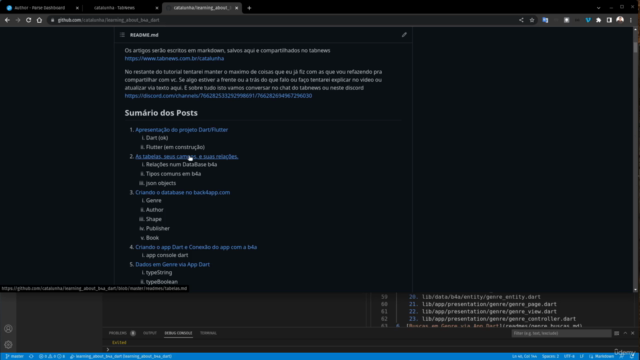This screenshot has height=360, width=640.
Task: Open 'Criando o database no back4app.com' link
Action: 182,192
